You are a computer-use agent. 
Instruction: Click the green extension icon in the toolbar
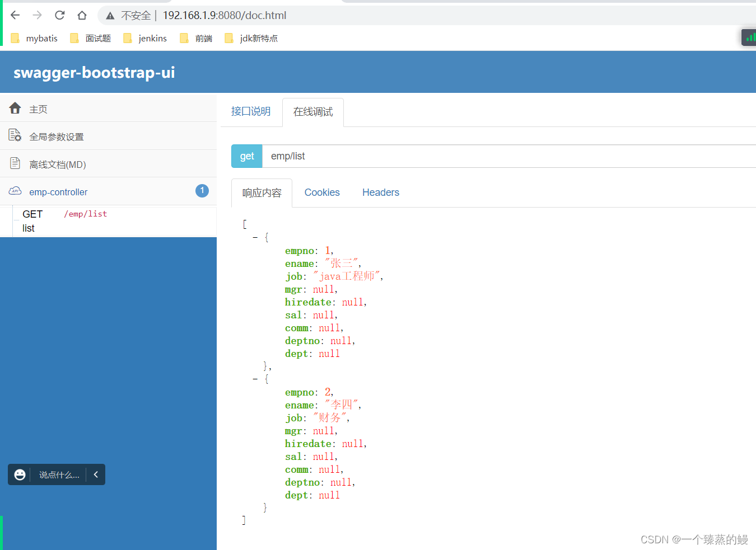750,37
